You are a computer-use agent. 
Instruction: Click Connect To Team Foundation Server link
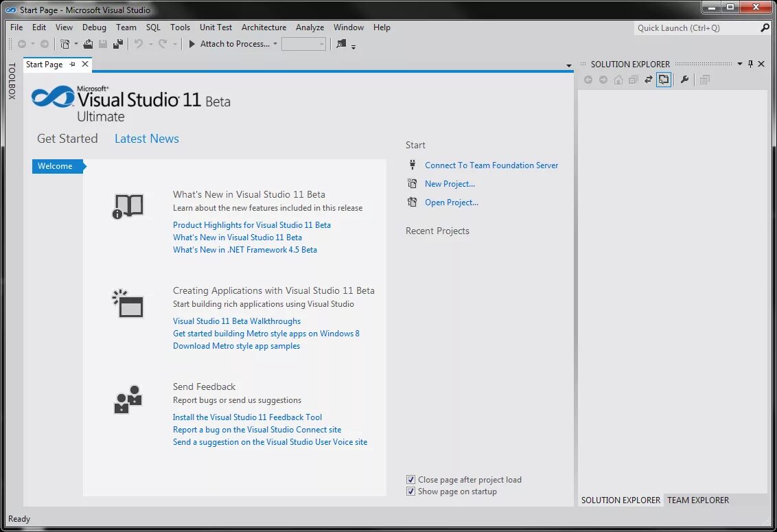coord(491,165)
